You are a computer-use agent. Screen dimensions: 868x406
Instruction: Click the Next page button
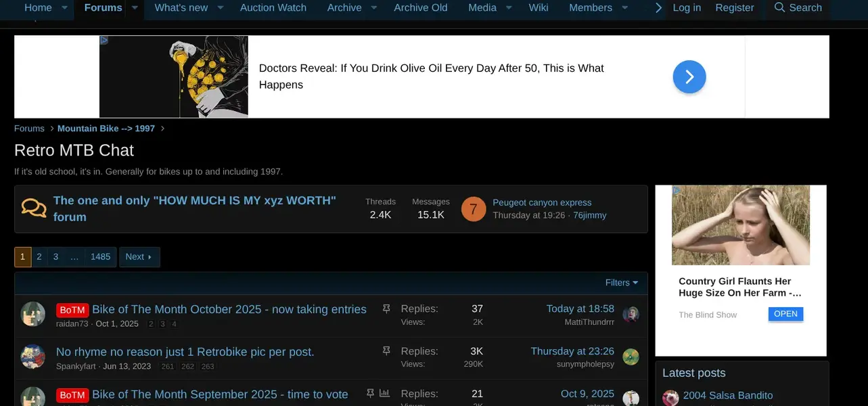pyautogui.click(x=139, y=256)
